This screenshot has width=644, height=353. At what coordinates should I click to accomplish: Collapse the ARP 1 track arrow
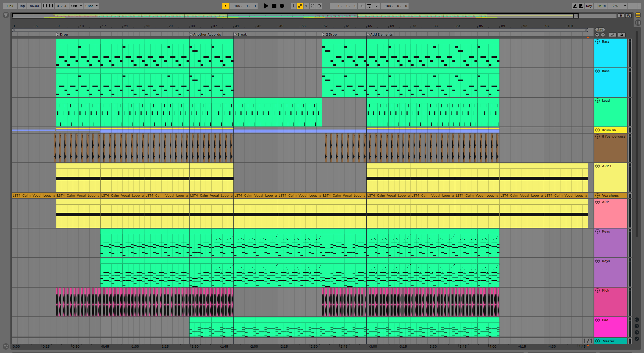click(598, 166)
